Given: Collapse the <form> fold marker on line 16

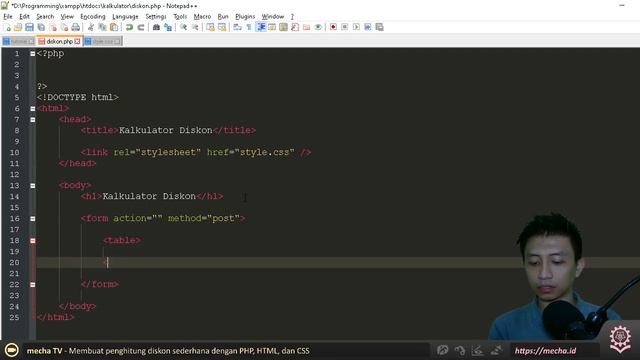Looking at the screenshot, I should [x=33, y=219].
